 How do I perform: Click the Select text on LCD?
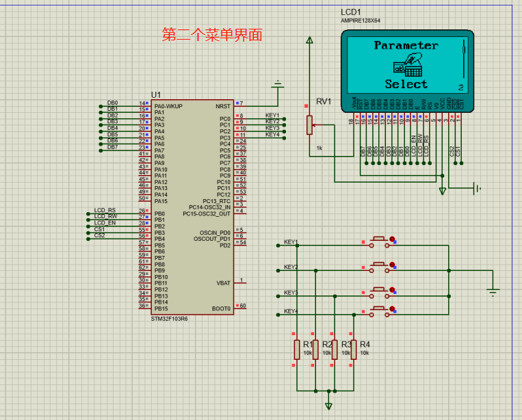click(406, 84)
